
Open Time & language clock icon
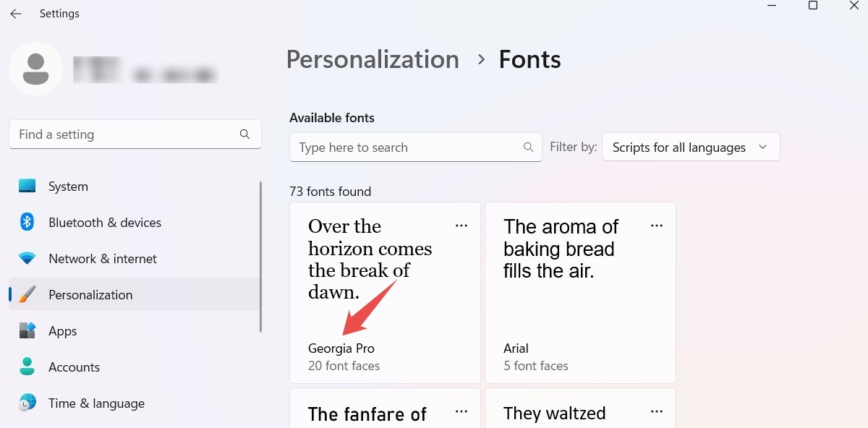[27, 403]
